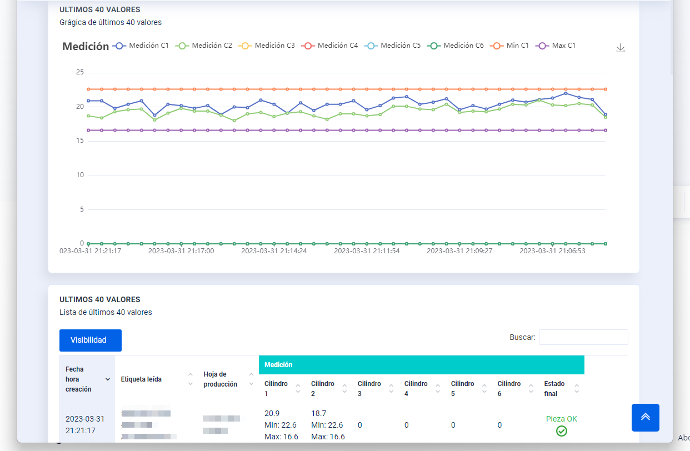Click the 2023-03-31 21:06:53 axis label
Viewport: 690px width, 451px height.
click(x=552, y=251)
